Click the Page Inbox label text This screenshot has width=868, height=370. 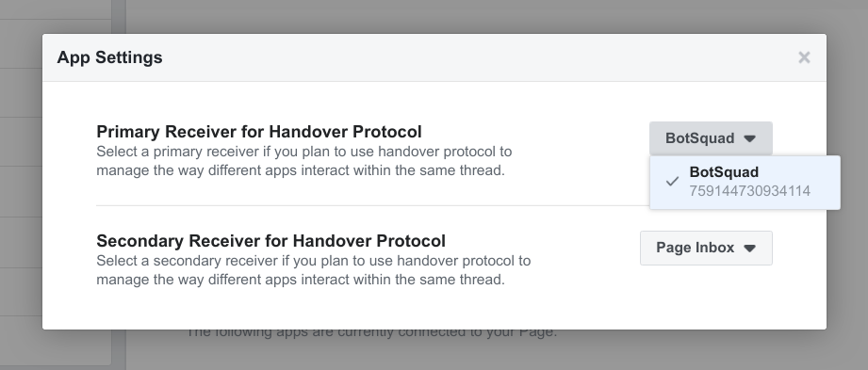[x=696, y=248]
